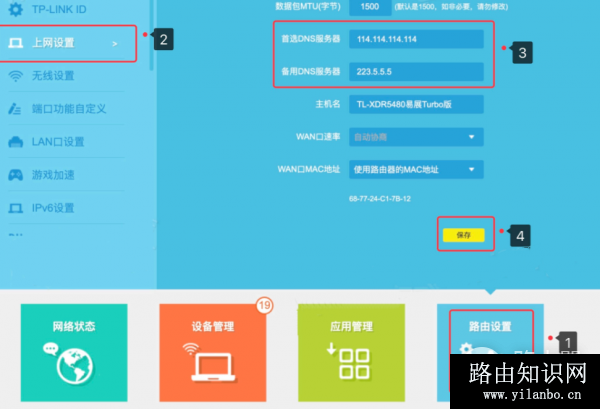Click the grid icon in 应用管理 tile
Viewport: 600px width, 409px height.
coord(354,364)
